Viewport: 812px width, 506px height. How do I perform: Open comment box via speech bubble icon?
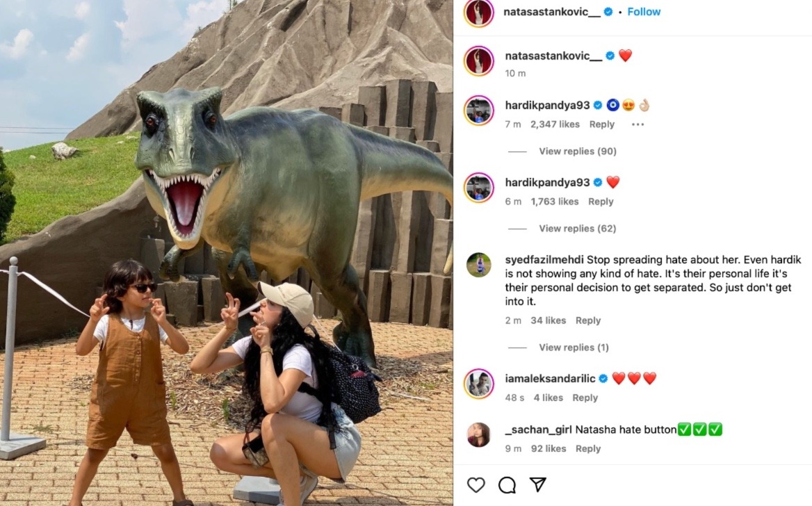507,484
